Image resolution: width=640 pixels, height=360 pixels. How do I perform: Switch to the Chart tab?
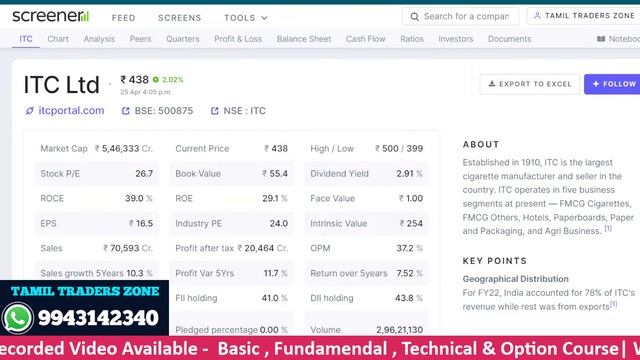coord(58,39)
